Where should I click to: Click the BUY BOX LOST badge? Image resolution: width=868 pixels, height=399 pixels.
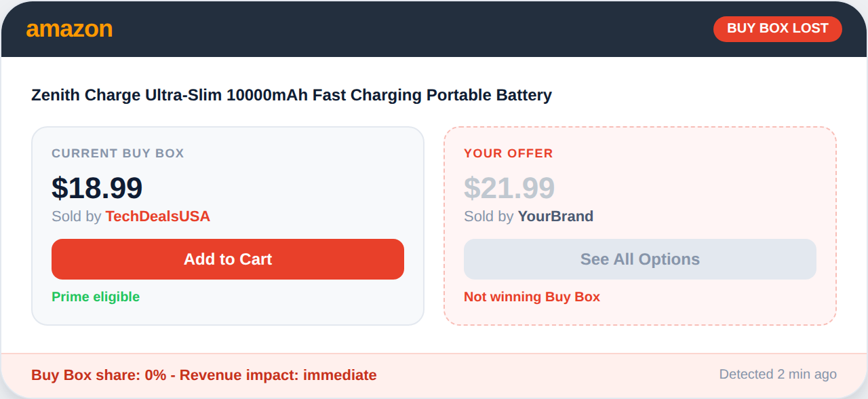(777, 28)
